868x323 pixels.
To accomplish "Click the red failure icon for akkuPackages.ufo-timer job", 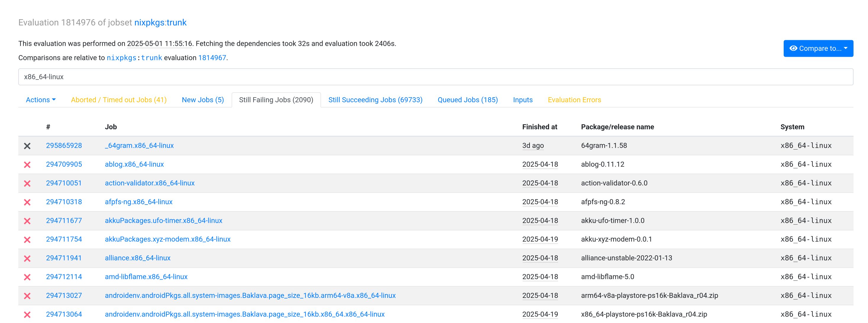I will [x=27, y=221].
